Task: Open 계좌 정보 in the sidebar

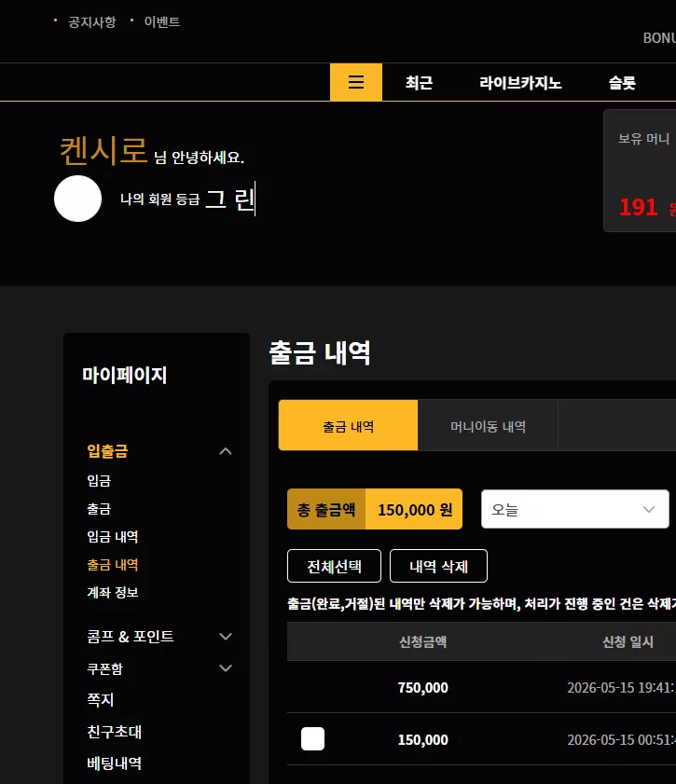Action: tap(113, 593)
